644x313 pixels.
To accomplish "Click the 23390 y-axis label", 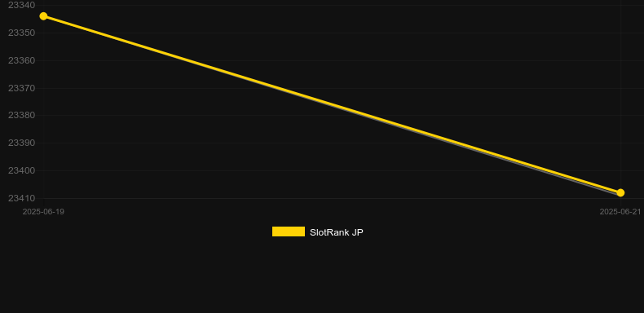I will (22, 143).
